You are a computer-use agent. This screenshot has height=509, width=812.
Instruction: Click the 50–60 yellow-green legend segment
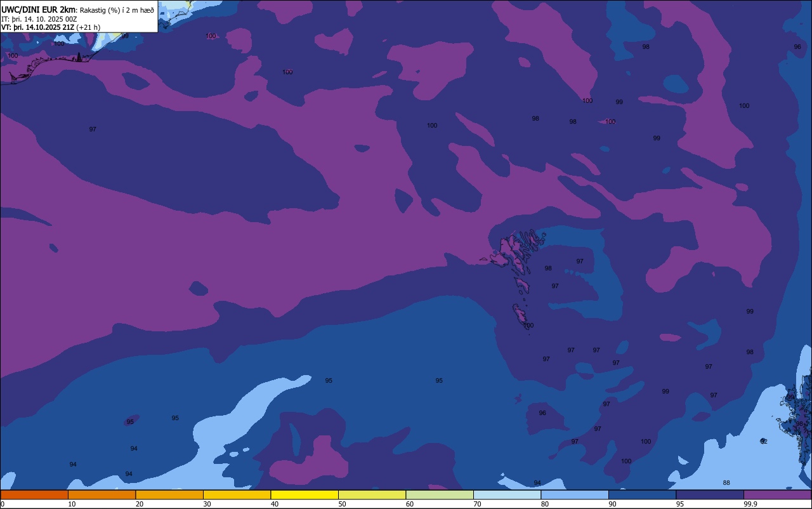(372, 494)
